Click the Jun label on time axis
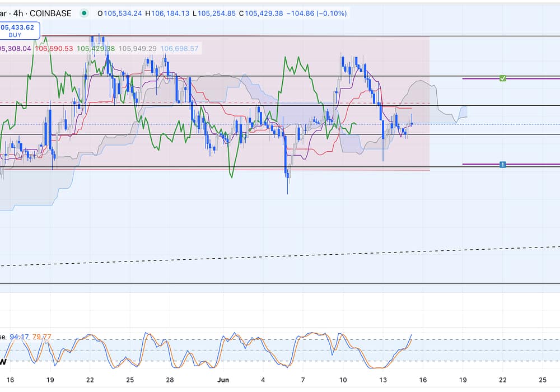 pos(222,379)
